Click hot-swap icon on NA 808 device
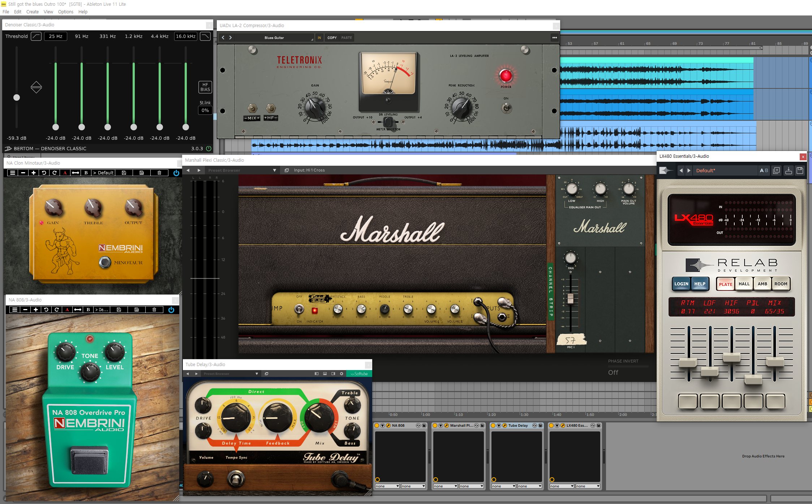812x504 pixels. point(418,426)
